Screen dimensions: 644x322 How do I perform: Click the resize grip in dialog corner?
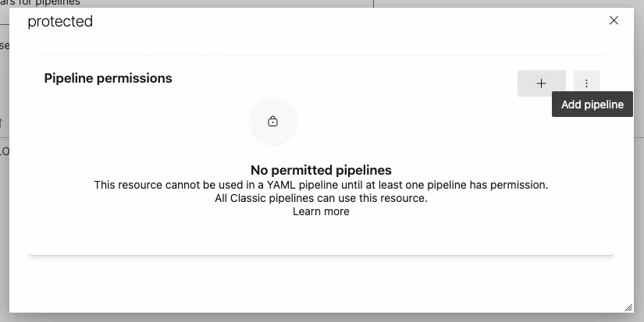(x=628, y=307)
